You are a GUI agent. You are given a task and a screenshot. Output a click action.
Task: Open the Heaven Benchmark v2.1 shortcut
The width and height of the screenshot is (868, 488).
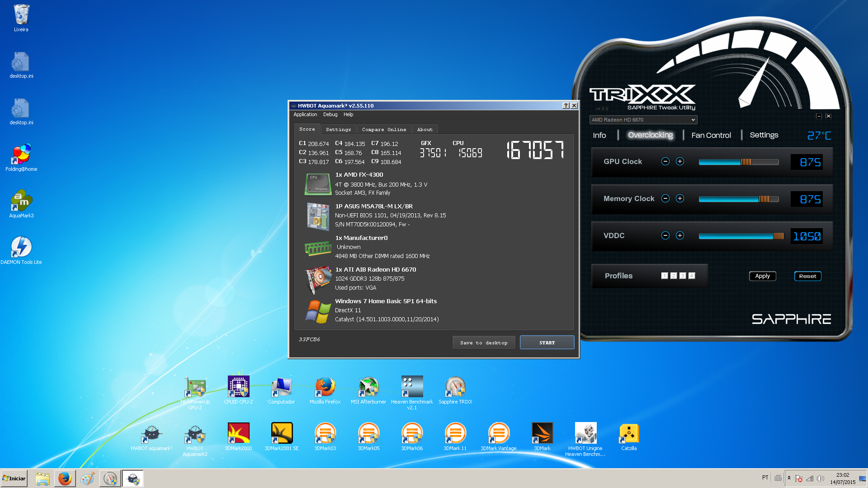pyautogui.click(x=412, y=393)
